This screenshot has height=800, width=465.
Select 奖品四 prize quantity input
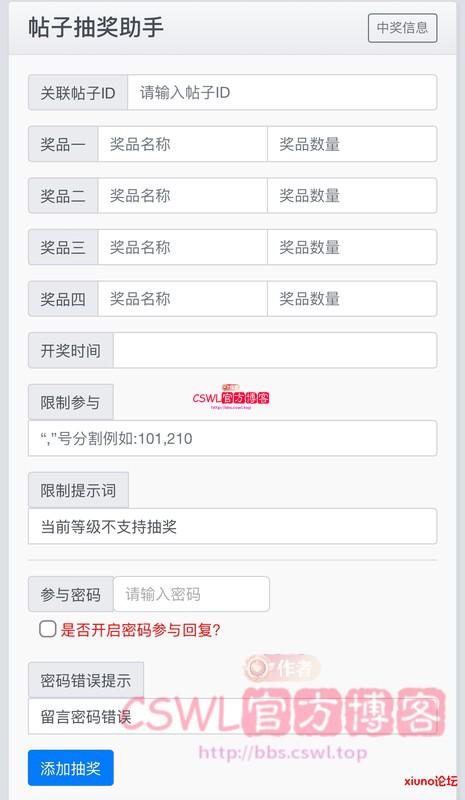352,299
